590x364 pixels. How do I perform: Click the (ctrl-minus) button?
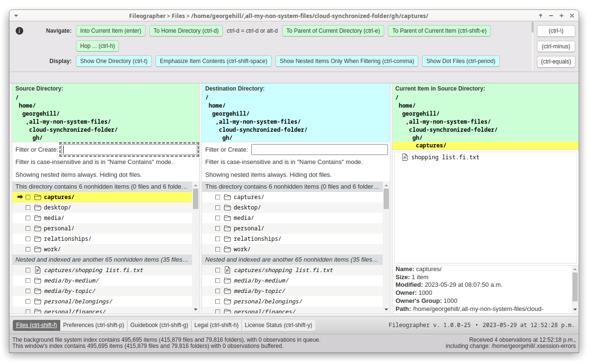556,46
